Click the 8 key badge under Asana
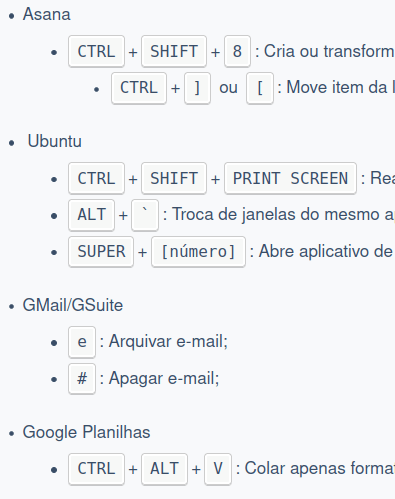Image resolution: width=395 pixels, height=499 pixels. [x=237, y=51]
